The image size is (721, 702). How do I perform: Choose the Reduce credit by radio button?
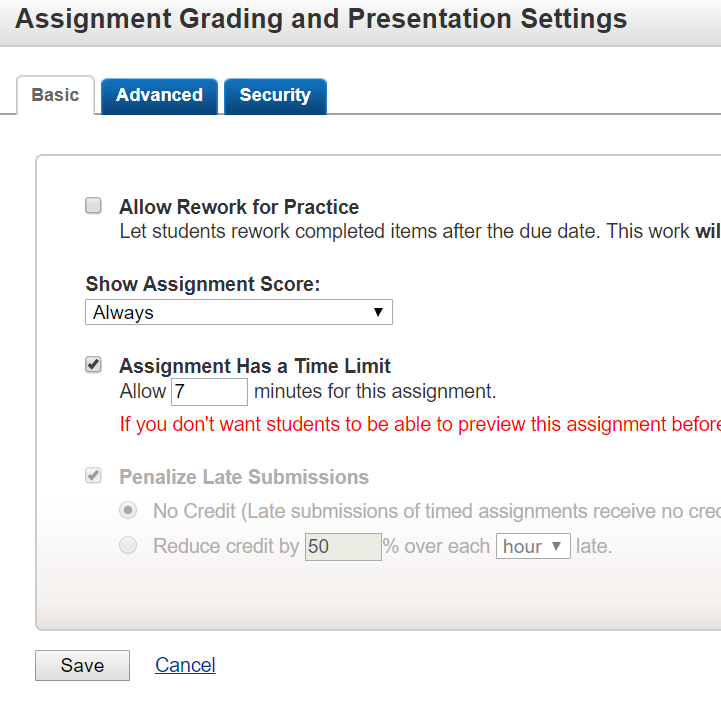[128, 546]
